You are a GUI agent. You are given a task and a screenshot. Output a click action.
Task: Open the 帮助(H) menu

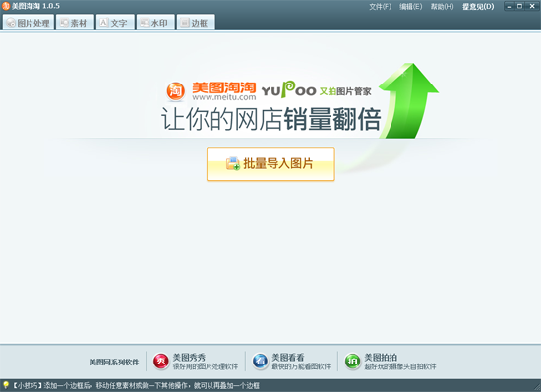point(442,7)
